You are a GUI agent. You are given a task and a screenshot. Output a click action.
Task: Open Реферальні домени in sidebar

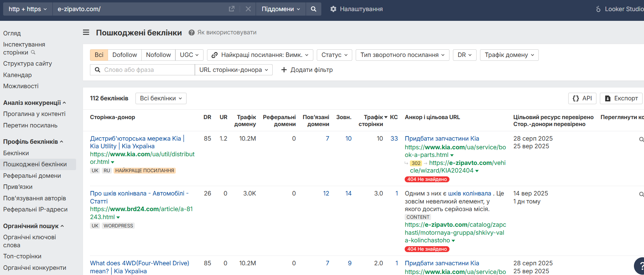coord(32,176)
